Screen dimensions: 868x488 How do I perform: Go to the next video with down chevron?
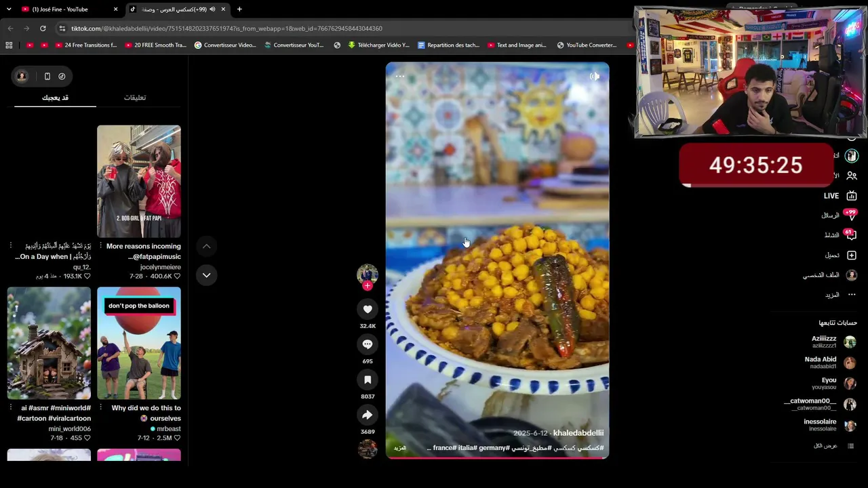(x=207, y=275)
